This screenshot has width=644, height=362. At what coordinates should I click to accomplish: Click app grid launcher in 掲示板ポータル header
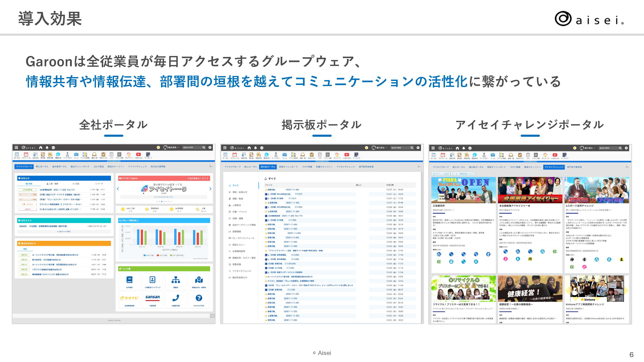[x=225, y=148]
